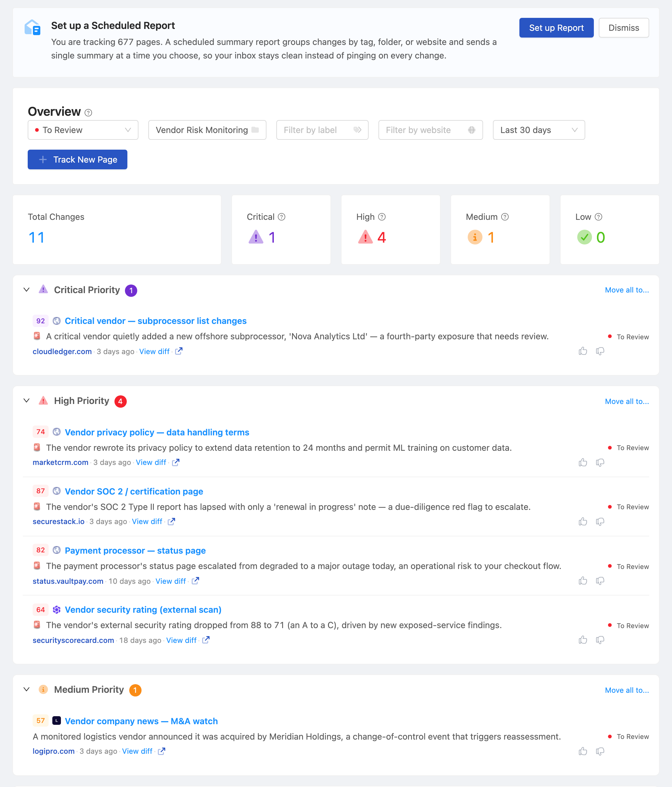Thumbs down the M&A watch change

[x=600, y=751]
